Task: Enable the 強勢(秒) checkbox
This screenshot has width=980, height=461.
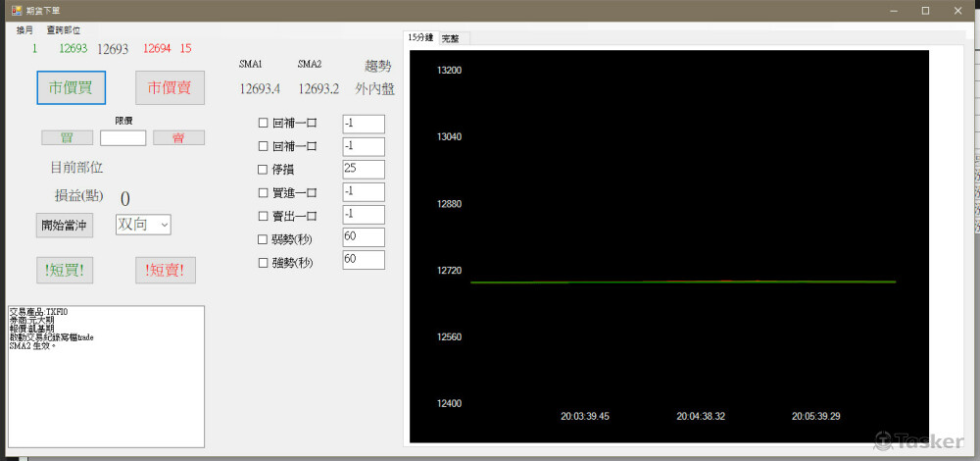Action: (263, 262)
